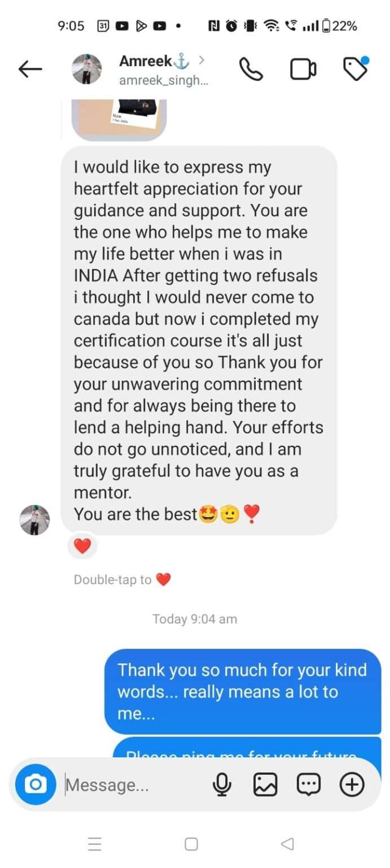Viewport: 390px width, 868px height.
Task: Tap Android recent apps navigation button
Action: 95,844
